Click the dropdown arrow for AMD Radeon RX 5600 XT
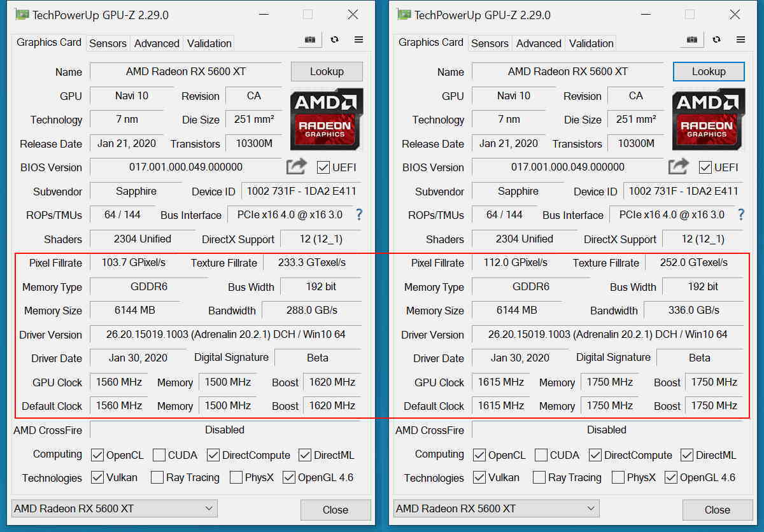This screenshot has width=764, height=532. click(x=209, y=508)
